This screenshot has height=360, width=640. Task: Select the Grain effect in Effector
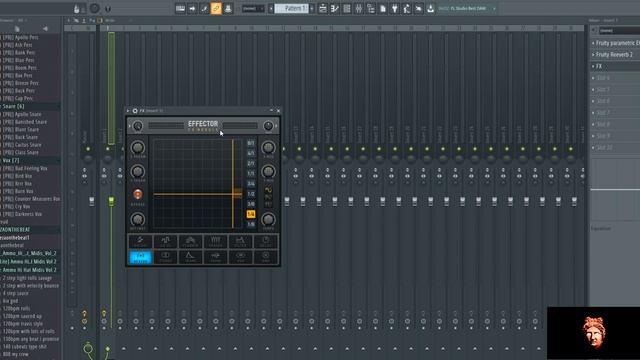pos(216,257)
